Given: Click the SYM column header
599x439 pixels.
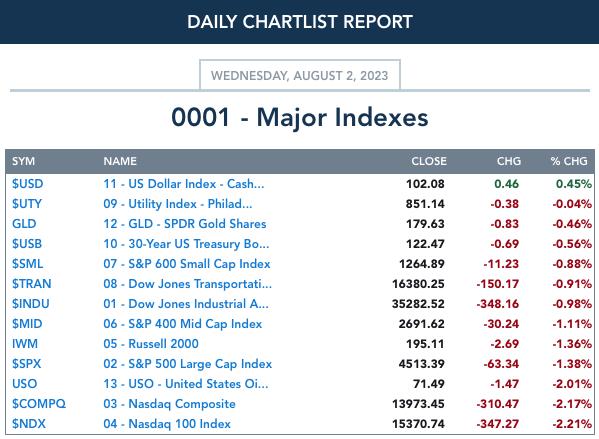Looking at the screenshot, I should point(23,161).
